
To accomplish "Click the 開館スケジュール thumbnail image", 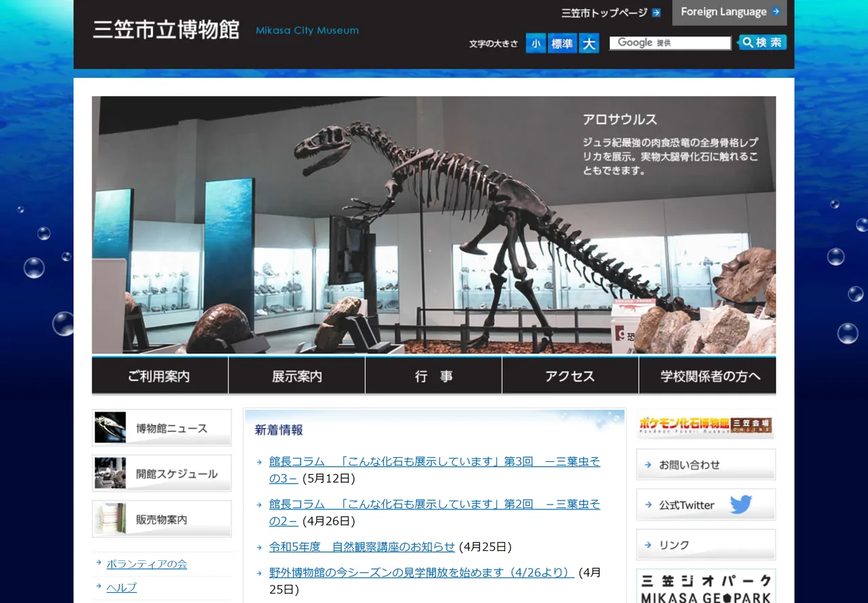I will [x=111, y=473].
